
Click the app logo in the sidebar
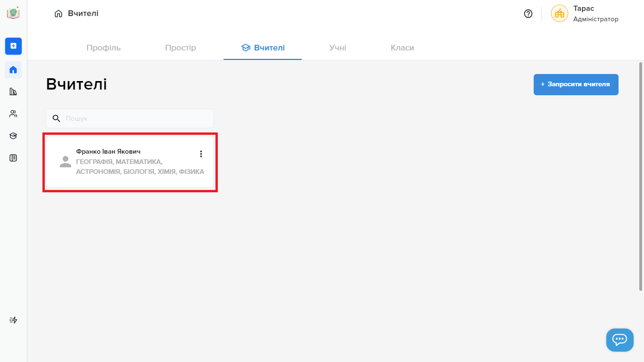point(13,13)
